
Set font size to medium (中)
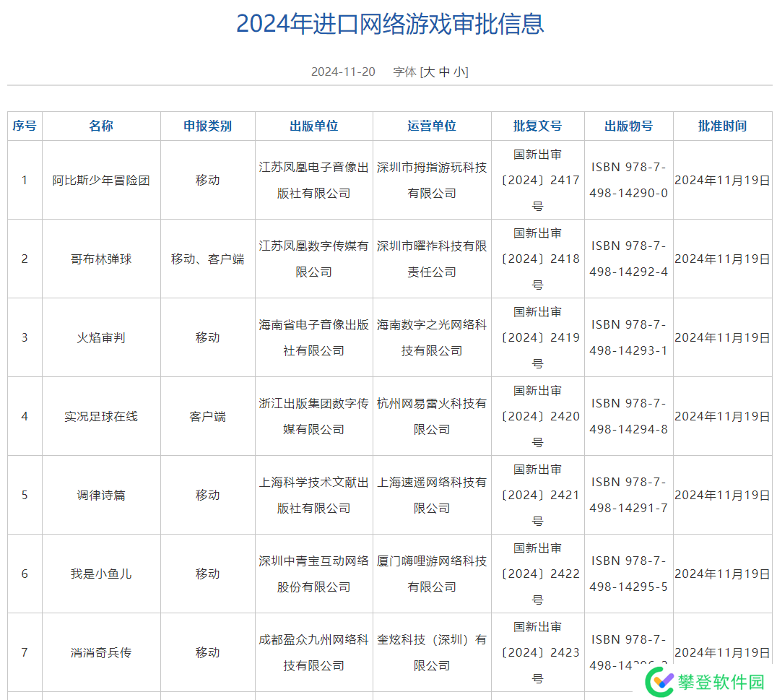(444, 72)
